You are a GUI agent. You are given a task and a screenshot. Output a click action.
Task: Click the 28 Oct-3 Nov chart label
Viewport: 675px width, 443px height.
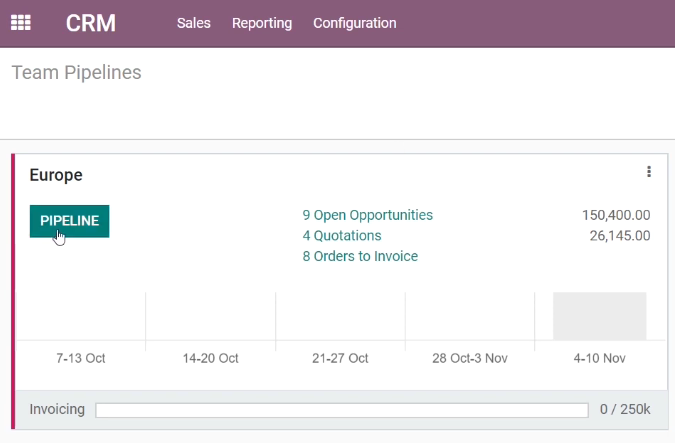(x=470, y=358)
